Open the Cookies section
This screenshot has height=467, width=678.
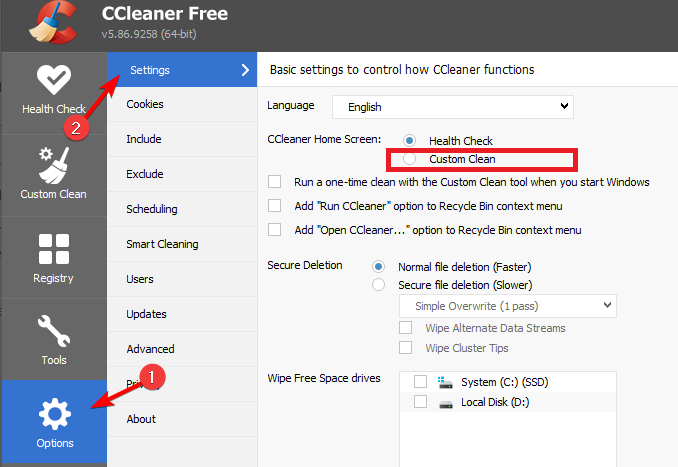click(182, 104)
